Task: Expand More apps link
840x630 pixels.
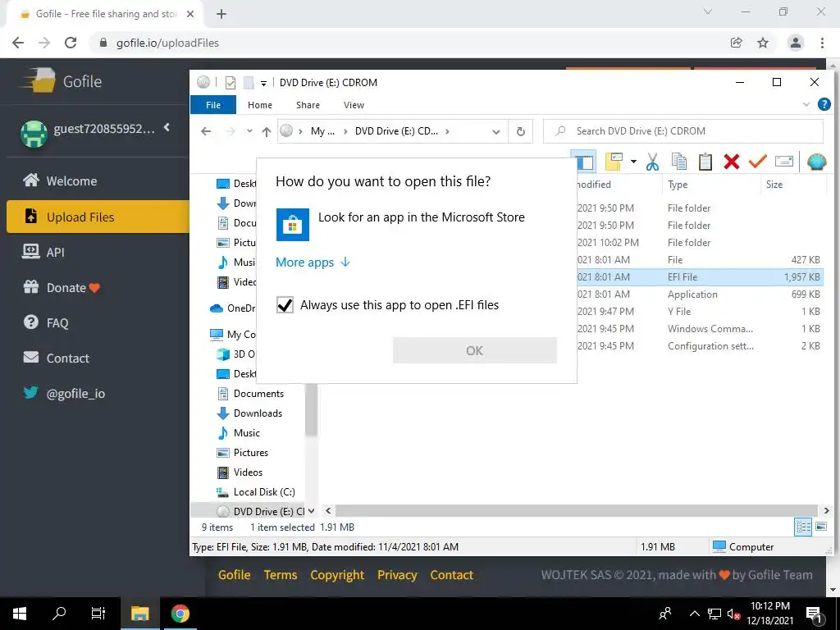Action: click(x=313, y=262)
